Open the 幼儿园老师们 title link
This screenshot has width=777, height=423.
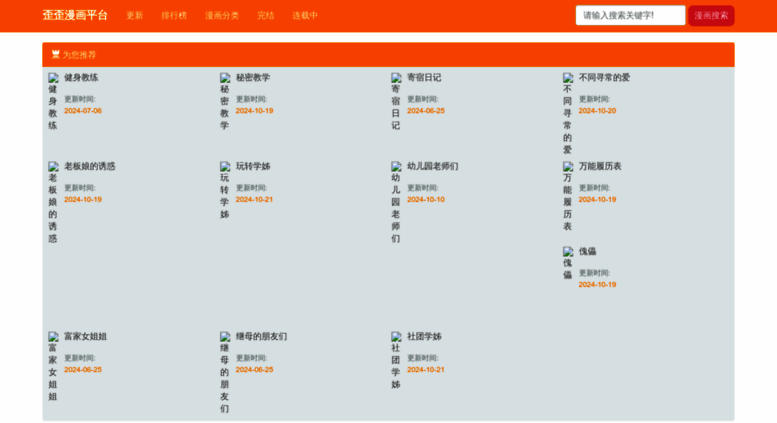click(x=433, y=166)
